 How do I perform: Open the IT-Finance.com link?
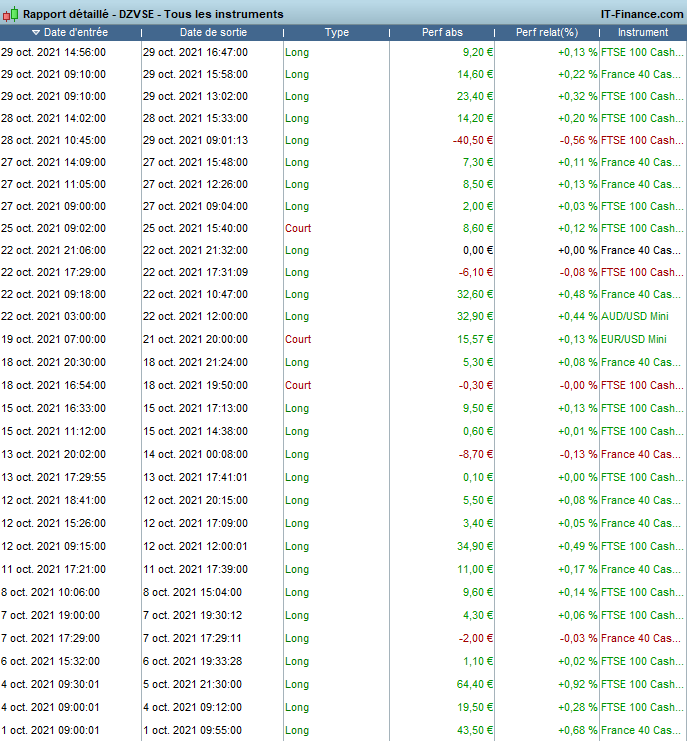click(x=642, y=14)
